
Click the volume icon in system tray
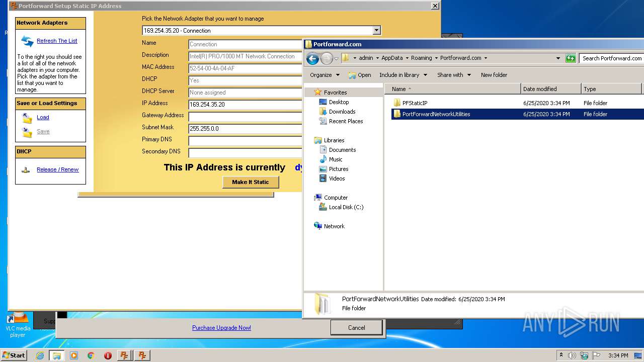pyautogui.click(x=572, y=355)
